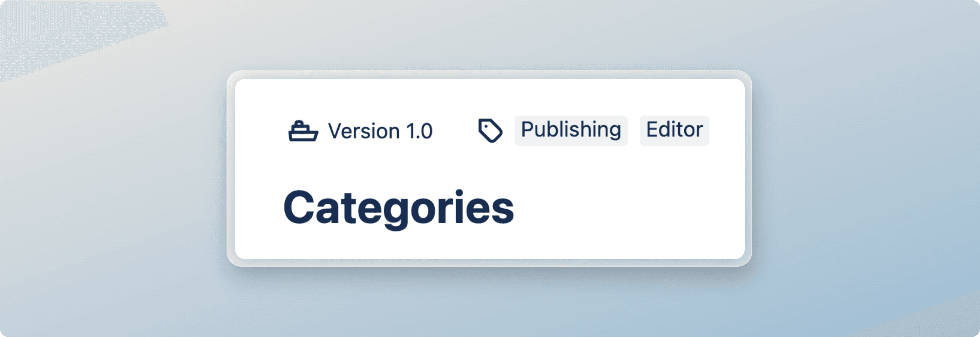Image resolution: width=980 pixels, height=337 pixels.
Task: Click the gap between Publishing and Editor chips
Action: 634,130
